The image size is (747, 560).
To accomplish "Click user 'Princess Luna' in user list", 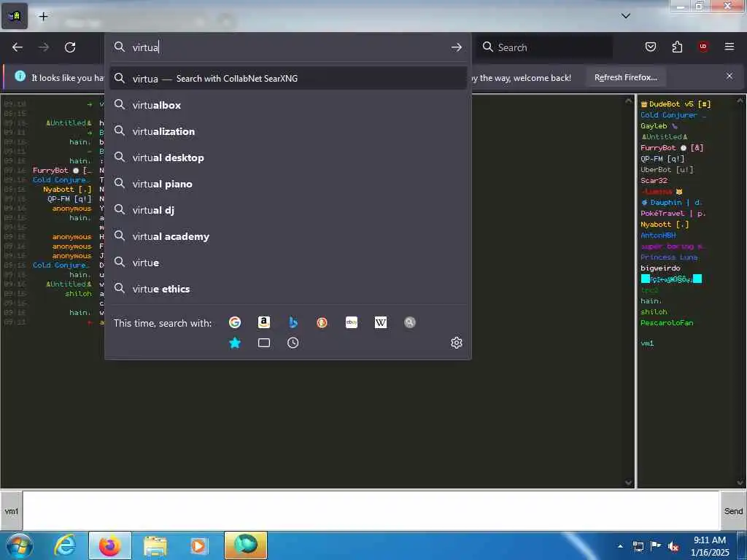I will coord(669,257).
